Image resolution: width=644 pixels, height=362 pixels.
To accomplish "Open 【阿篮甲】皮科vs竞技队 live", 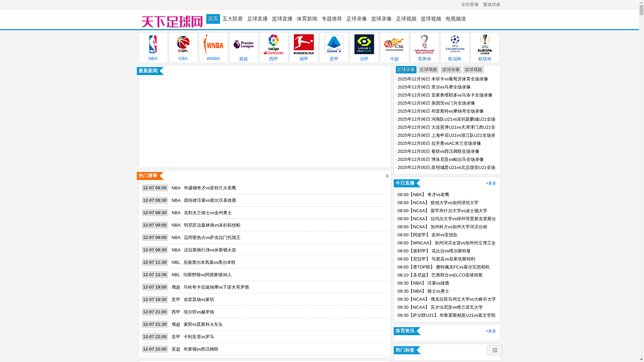I will pos(427,235).
